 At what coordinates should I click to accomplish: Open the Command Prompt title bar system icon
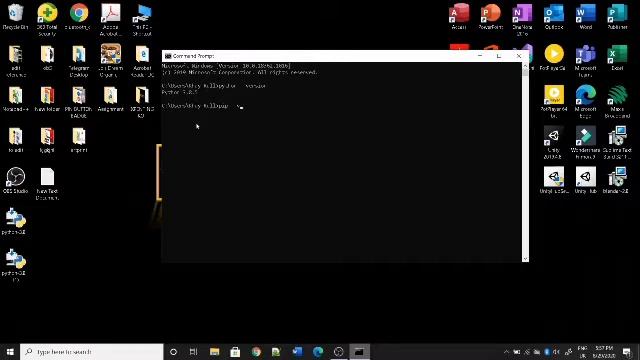[168, 56]
